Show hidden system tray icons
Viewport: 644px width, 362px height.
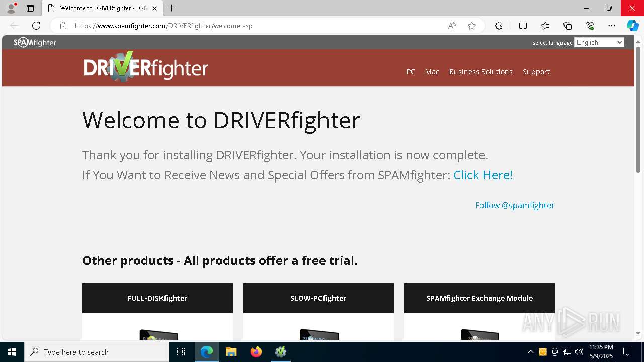pos(530,352)
